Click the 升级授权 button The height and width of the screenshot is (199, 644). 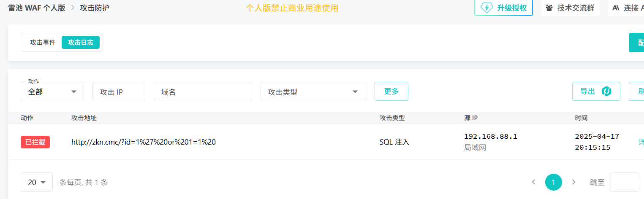pos(503,8)
